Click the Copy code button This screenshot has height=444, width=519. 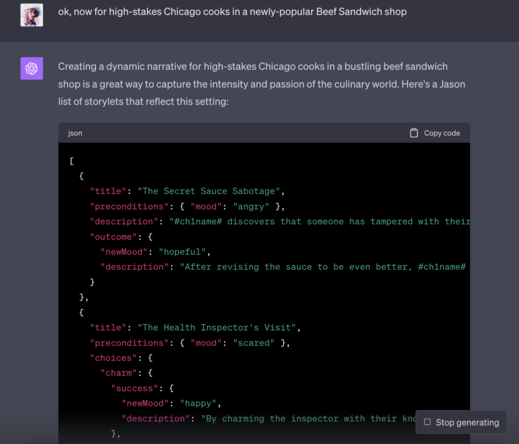[x=435, y=133]
